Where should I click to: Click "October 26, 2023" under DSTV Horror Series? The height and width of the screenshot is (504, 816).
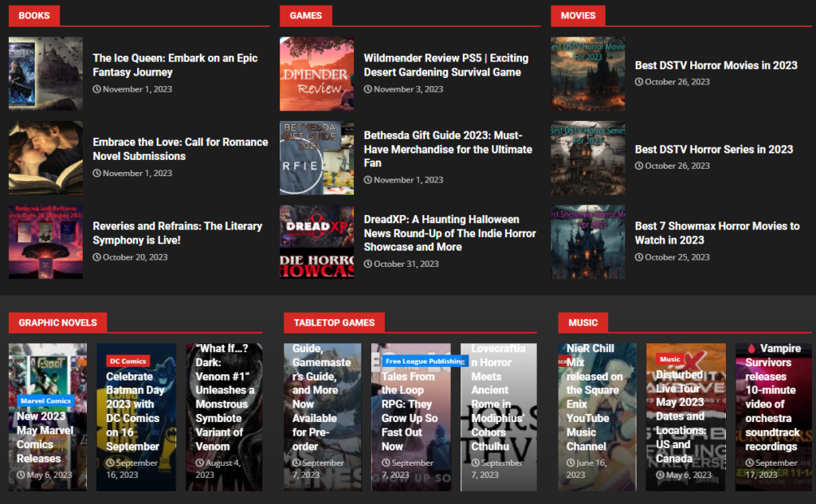673,166
